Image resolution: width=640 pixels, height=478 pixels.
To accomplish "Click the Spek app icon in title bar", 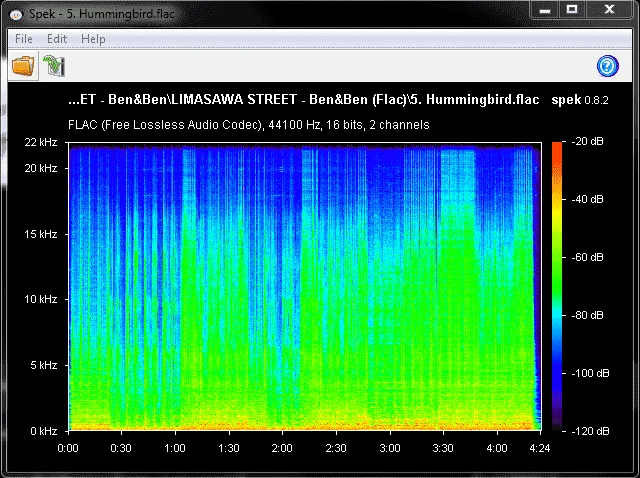I will coord(16,15).
